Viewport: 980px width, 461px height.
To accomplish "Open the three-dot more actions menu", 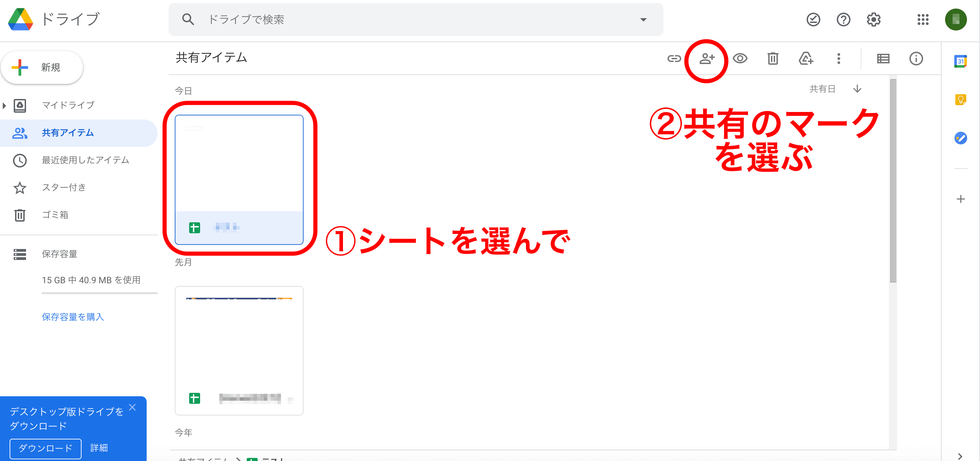I will 838,59.
